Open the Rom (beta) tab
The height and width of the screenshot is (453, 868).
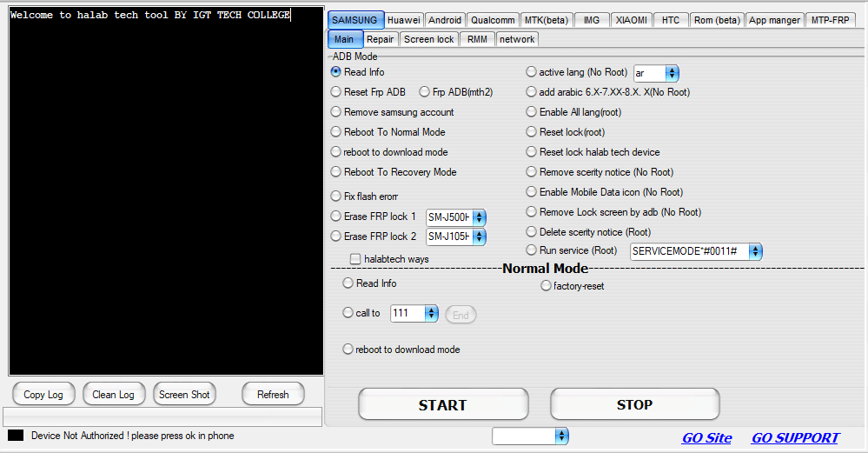(717, 21)
